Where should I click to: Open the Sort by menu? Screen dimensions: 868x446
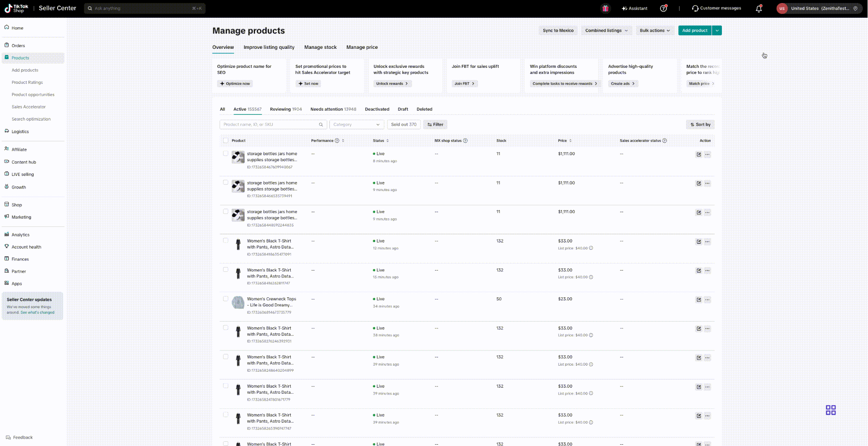click(700, 124)
